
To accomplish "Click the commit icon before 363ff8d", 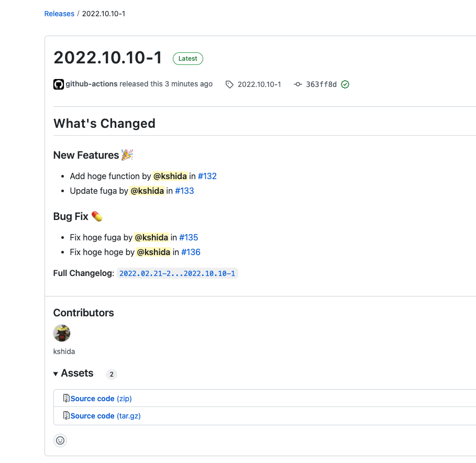I will [x=298, y=84].
